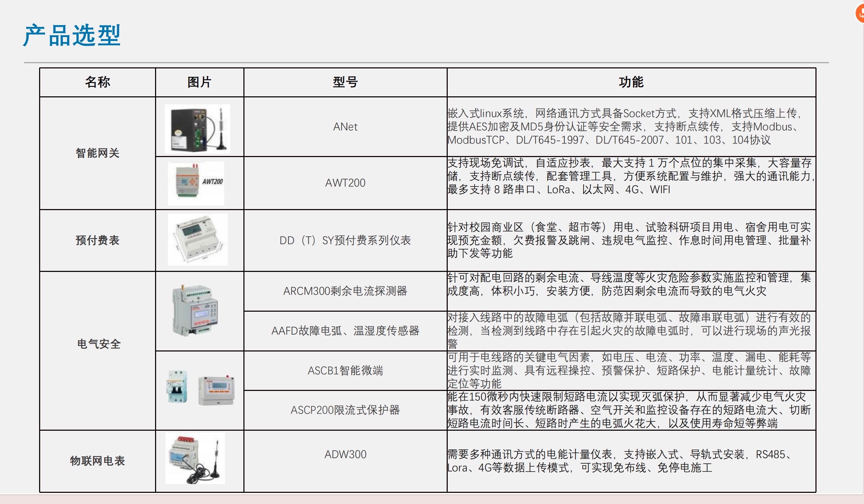Image resolution: width=864 pixels, height=504 pixels.
Task: Click the 可用于电线路的关键电气因素 description
Action: [629, 370]
